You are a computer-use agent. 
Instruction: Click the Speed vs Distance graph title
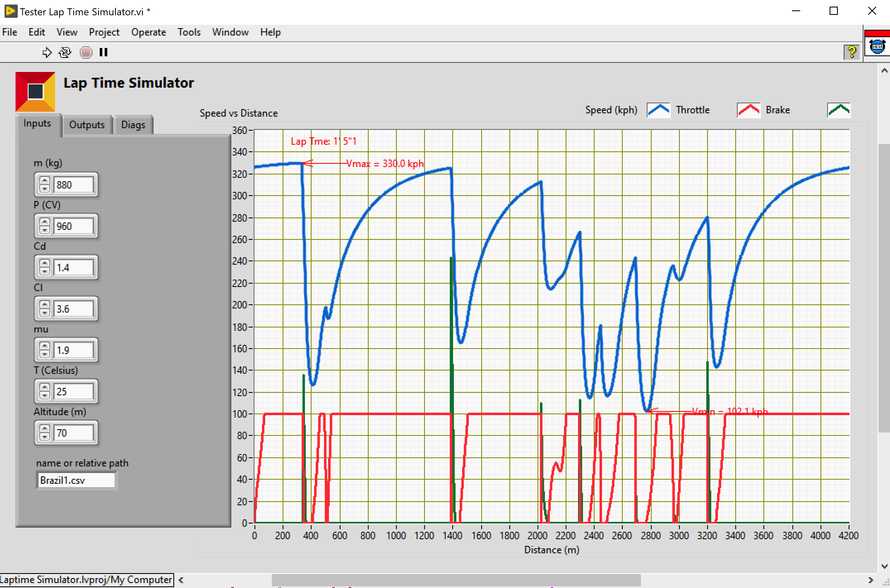(239, 113)
